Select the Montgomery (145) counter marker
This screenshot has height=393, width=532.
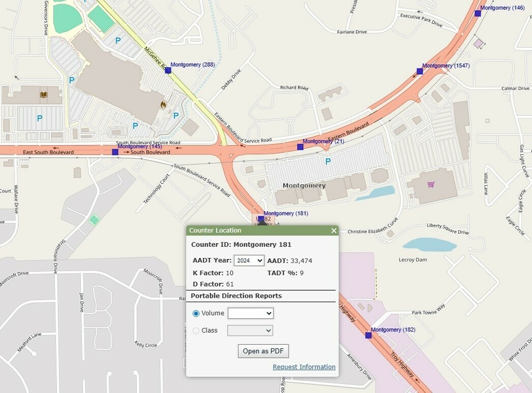115,152
